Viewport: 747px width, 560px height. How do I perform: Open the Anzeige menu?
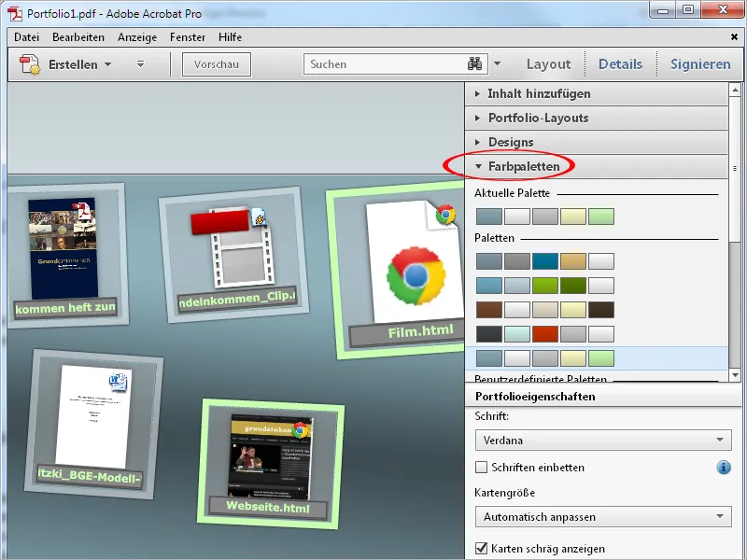(137, 37)
